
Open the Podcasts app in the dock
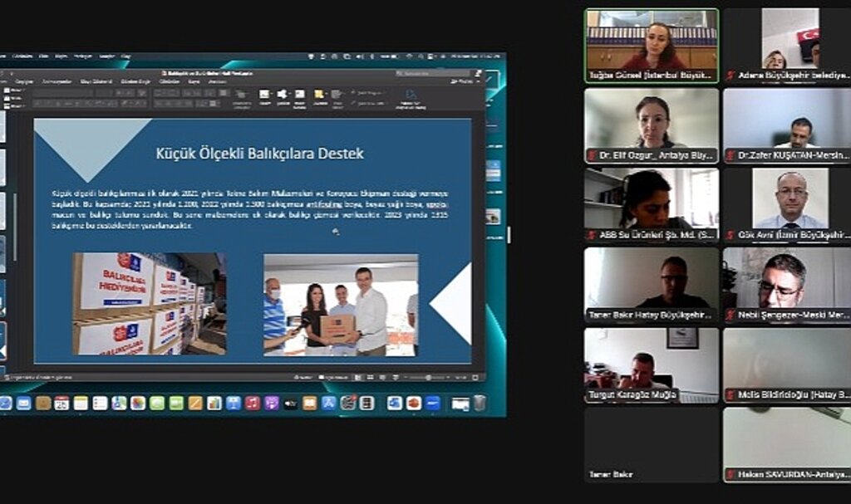(271, 403)
